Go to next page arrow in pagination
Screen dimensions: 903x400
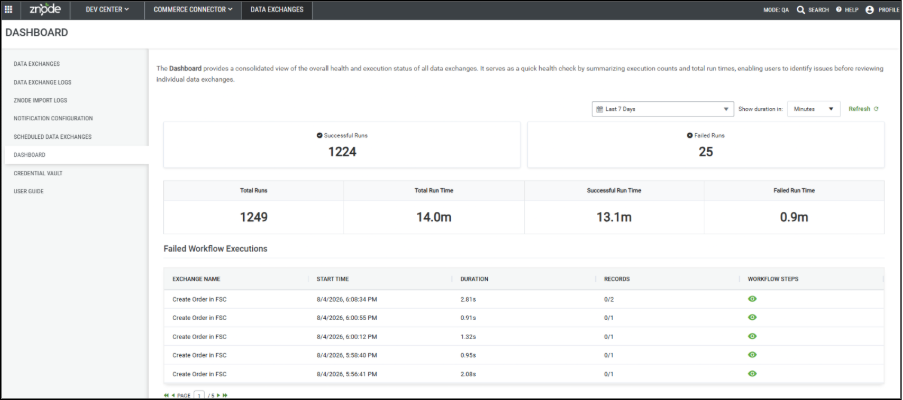[218, 395]
